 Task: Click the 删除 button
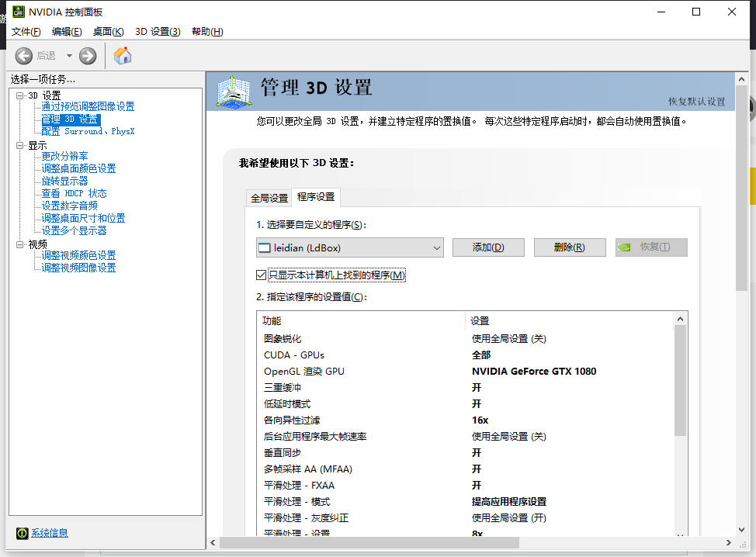[x=569, y=247]
